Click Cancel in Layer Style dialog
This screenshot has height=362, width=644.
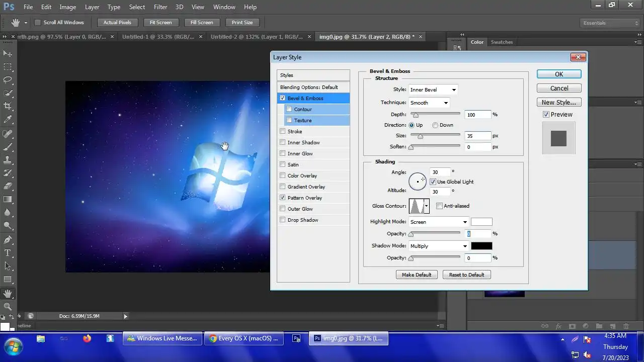(x=559, y=88)
